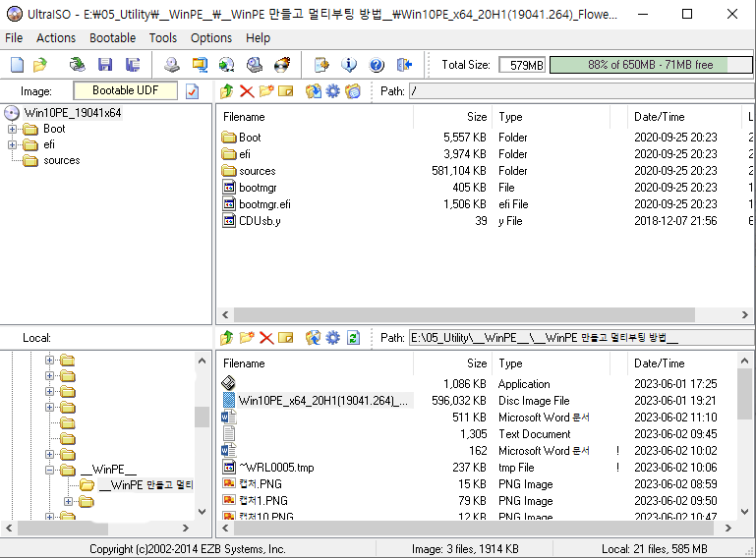This screenshot has height=558, width=756.
Task: Create new folder in Local pane
Action: (247, 337)
